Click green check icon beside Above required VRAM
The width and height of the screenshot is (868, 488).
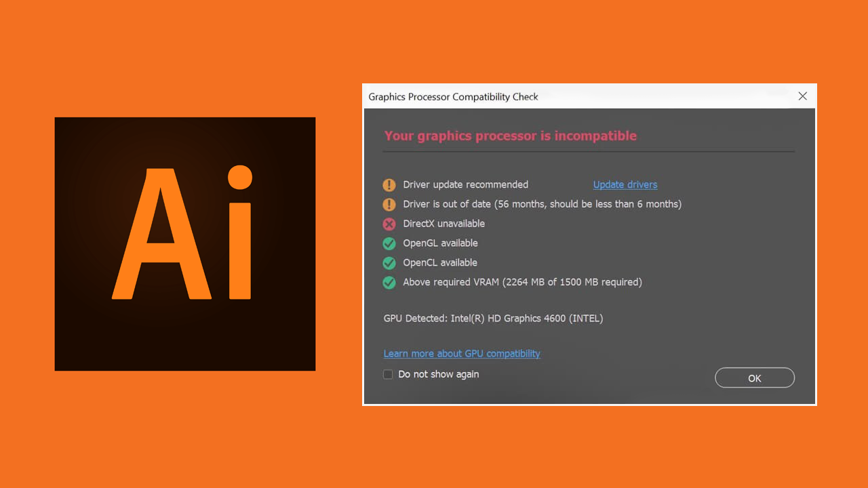click(389, 282)
